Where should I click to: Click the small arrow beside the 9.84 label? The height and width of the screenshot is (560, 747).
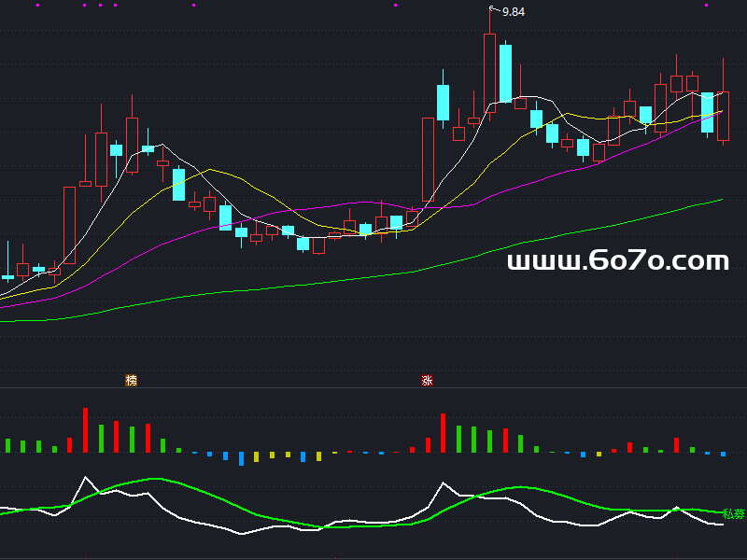[494, 9]
